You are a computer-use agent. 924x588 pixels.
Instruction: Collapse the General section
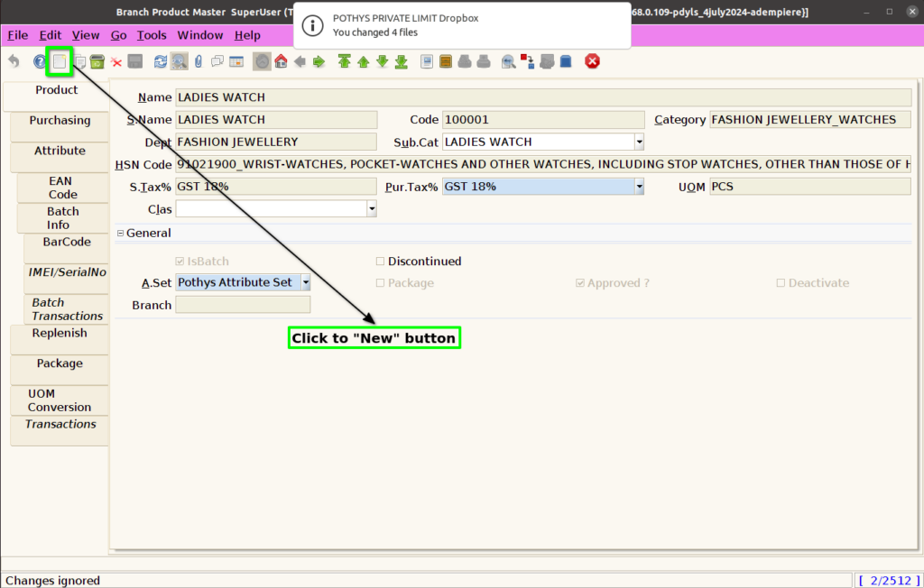[x=120, y=234]
